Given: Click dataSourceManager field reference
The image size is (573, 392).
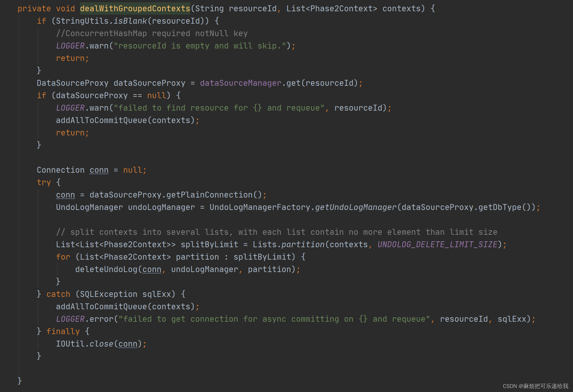Looking at the screenshot, I should [241, 83].
